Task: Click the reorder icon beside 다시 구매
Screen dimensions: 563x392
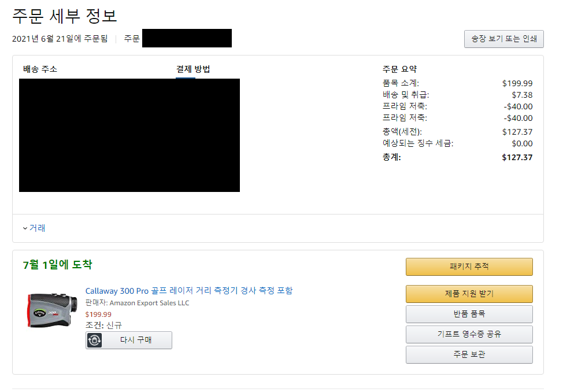Action: (x=95, y=340)
